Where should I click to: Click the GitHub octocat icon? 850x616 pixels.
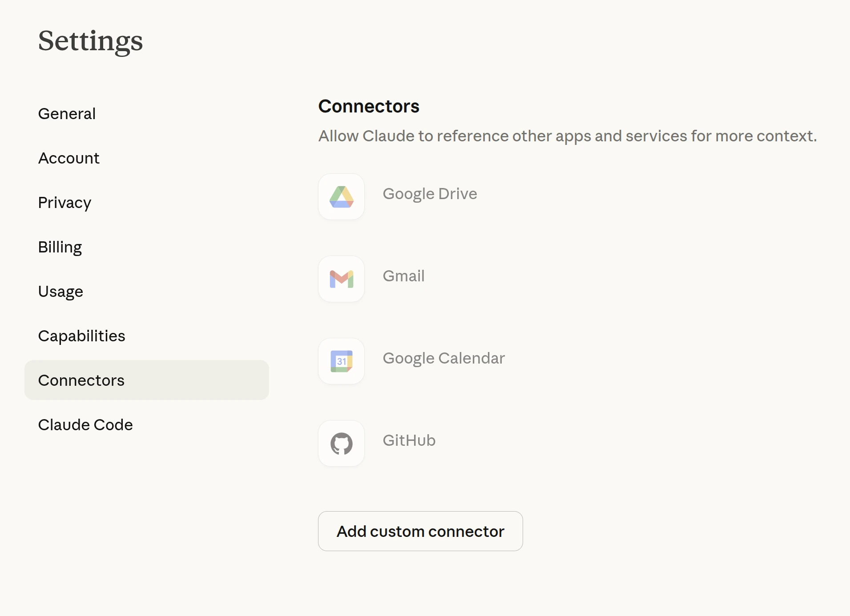pos(341,443)
